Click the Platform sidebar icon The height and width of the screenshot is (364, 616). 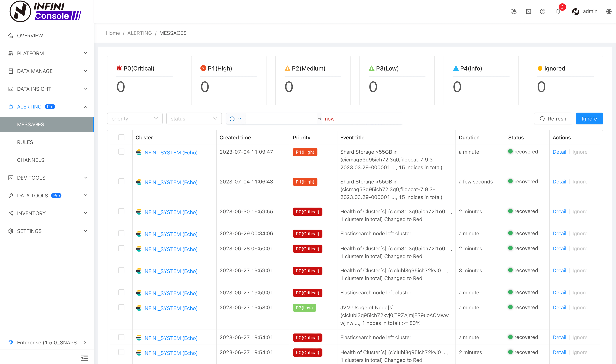coord(11,53)
